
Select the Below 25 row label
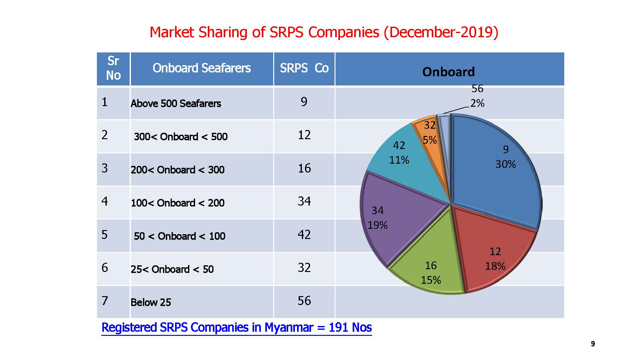pyautogui.click(x=151, y=302)
